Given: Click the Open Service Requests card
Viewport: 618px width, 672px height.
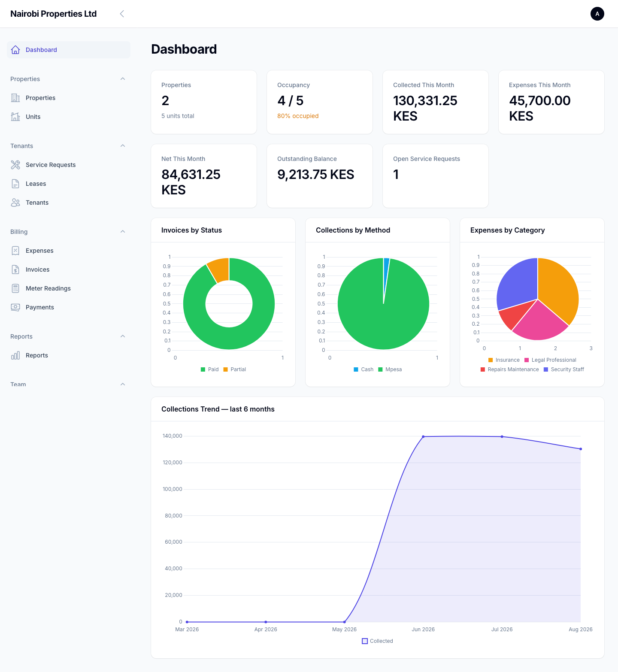Looking at the screenshot, I should [x=436, y=176].
